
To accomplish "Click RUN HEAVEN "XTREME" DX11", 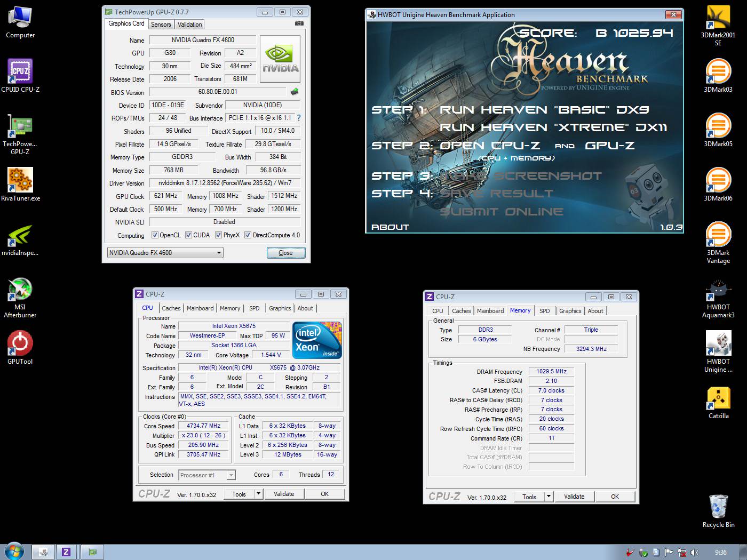I will pos(553,127).
